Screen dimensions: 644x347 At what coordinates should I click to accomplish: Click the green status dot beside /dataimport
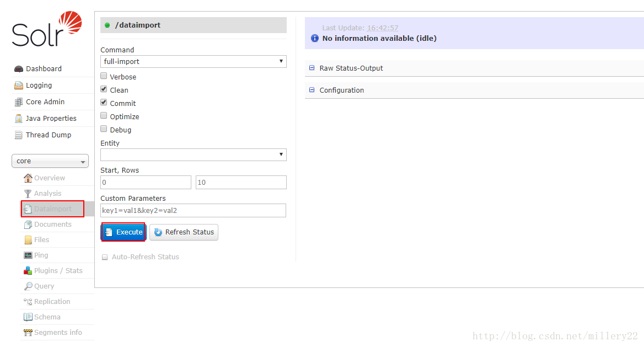coord(107,25)
